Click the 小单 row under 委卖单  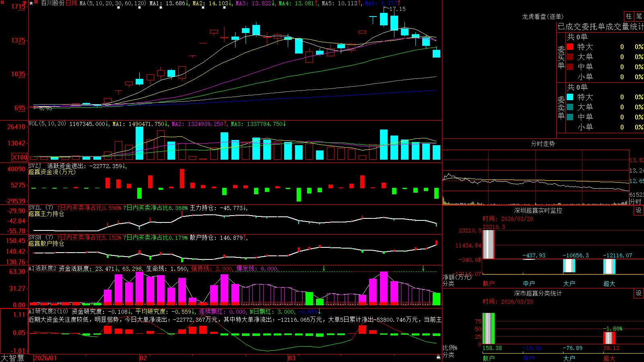point(605,127)
